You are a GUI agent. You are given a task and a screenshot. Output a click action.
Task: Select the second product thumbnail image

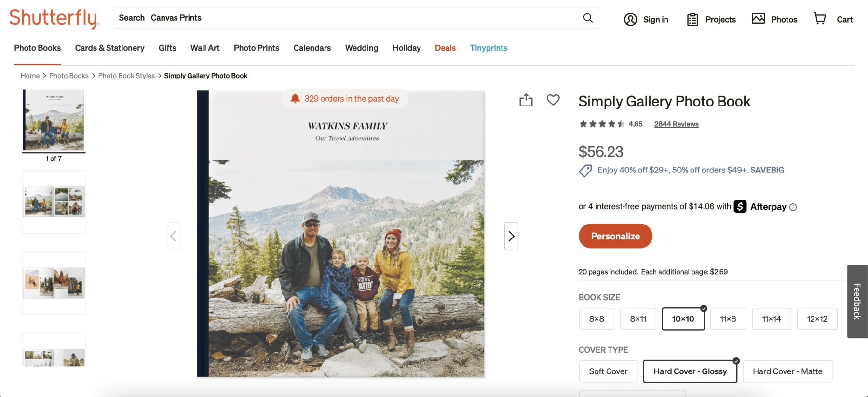click(54, 201)
